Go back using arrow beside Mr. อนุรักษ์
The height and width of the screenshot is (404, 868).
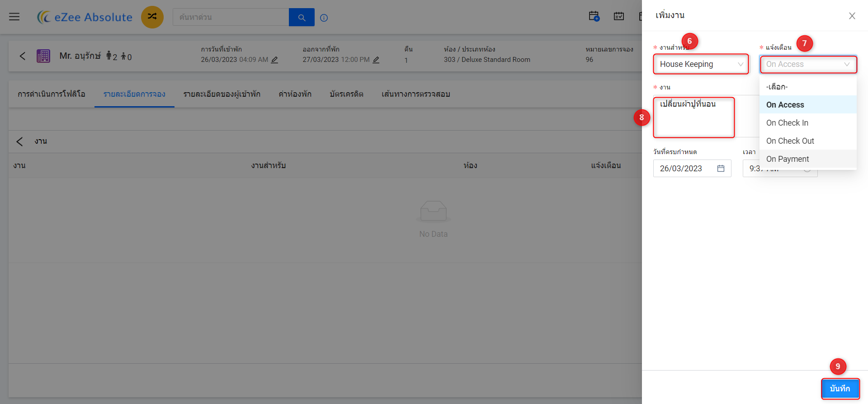[x=23, y=56]
